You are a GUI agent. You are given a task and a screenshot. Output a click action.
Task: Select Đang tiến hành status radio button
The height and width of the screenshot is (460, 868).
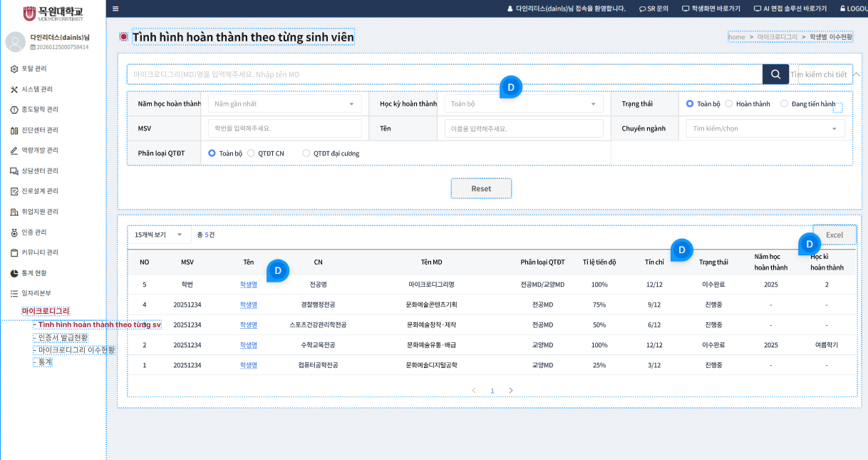coord(784,104)
